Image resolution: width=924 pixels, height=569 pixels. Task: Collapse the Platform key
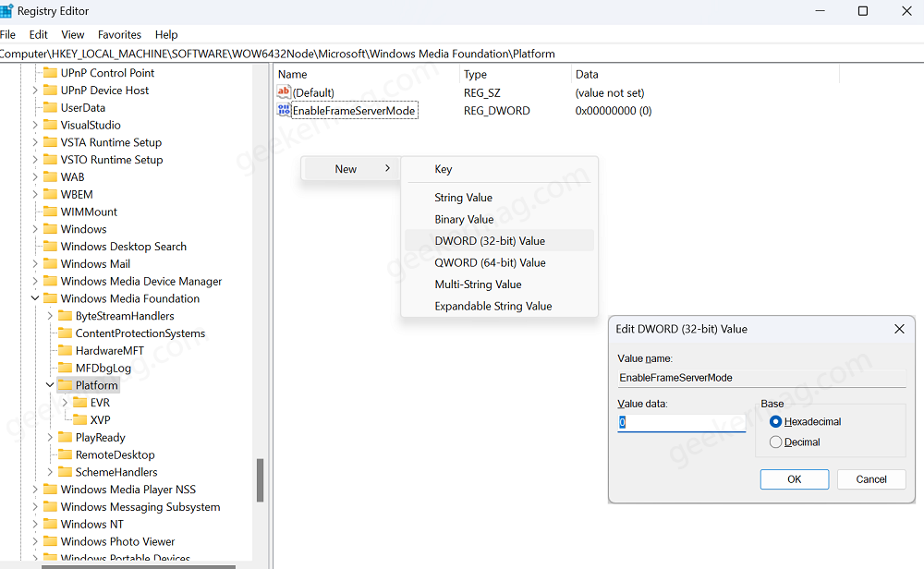(50, 384)
